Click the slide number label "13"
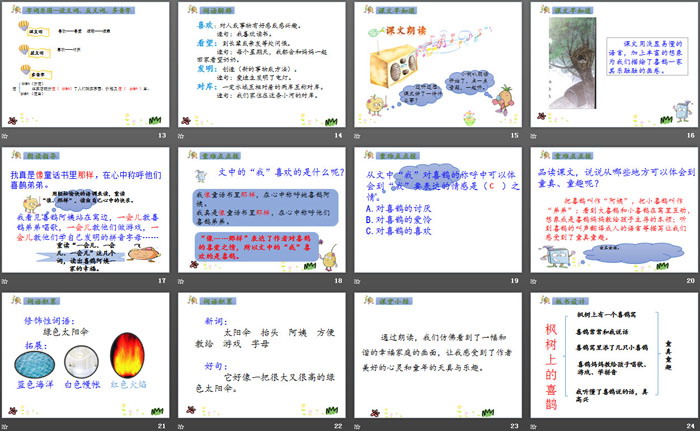 (x=162, y=135)
